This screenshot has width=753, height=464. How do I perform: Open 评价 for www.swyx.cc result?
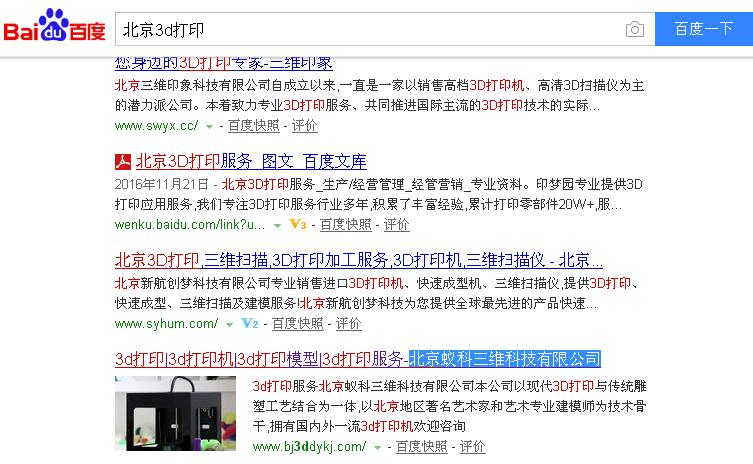[304, 126]
